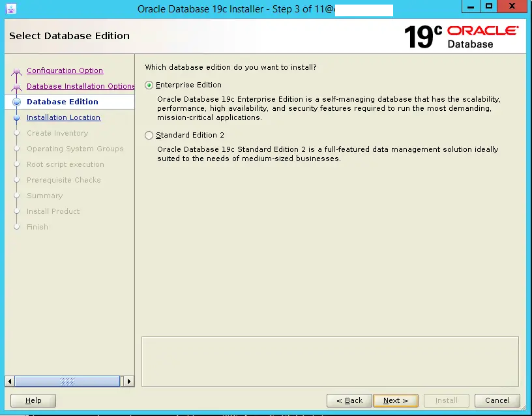The image size is (532, 416).
Task: Click the Enterprise Edition description paragraph
Action: pos(329,108)
